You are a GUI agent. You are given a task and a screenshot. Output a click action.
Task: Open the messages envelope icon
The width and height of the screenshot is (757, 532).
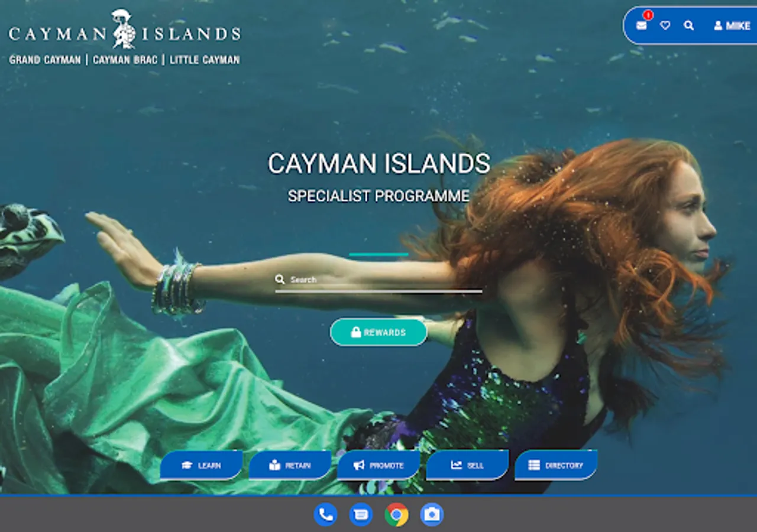pyautogui.click(x=641, y=25)
